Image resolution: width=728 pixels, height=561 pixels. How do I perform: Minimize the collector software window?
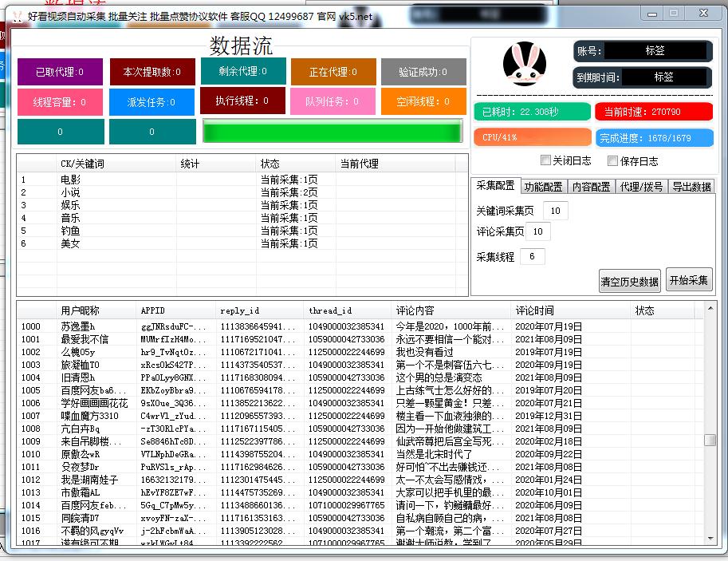[x=651, y=14]
